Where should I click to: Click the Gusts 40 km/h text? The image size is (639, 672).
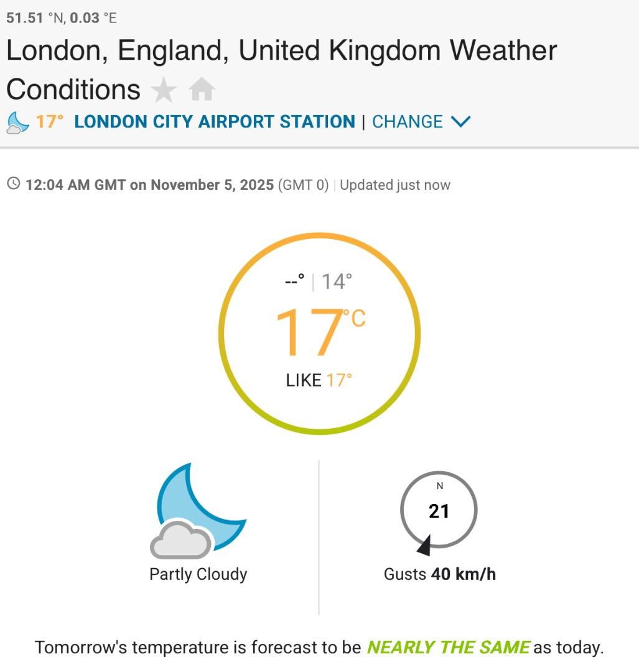tap(439, 574)
